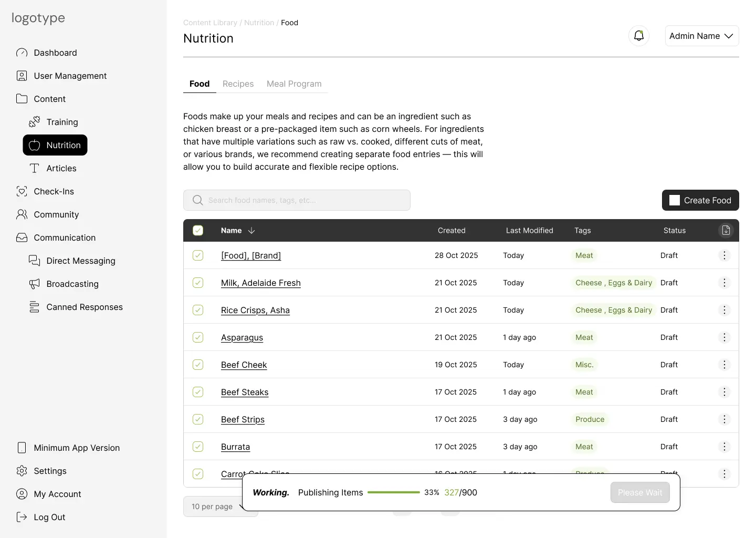Uncheck the Rice Crisps, Asha checkbox
Screen dimensions: 756x538
198,310
